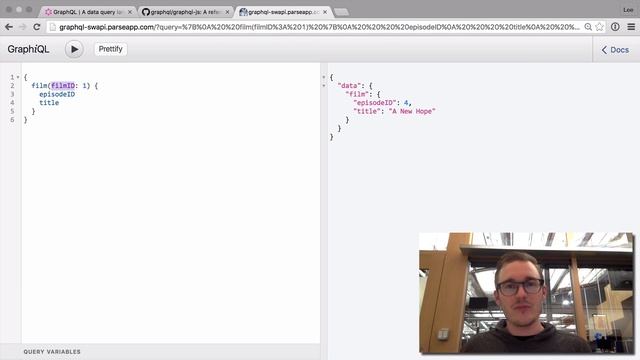Open a new browser tab
This screenshot has height=360, width=640.
tap(342, 12)
